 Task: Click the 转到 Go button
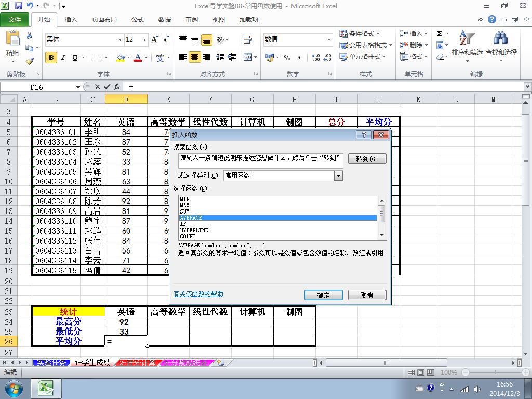[x=367, y=158]
